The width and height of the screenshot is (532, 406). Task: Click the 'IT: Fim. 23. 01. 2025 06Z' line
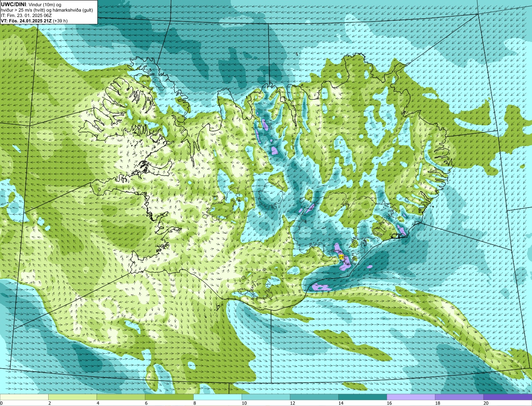(26, 15)
